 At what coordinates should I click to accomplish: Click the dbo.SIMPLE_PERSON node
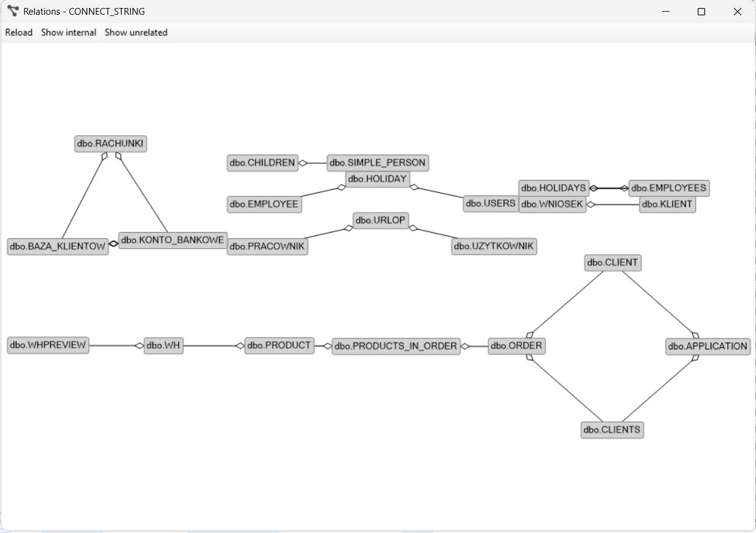point(377,163)
